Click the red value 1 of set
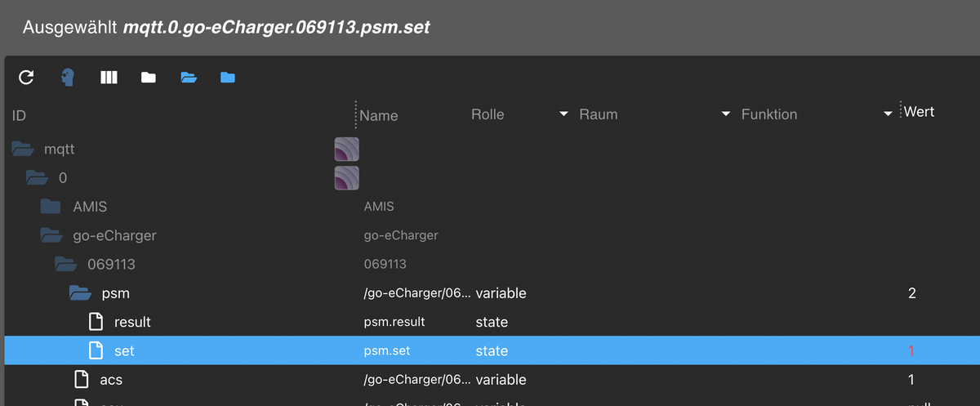Image resolution: width=980 pixels, height=406 pixels. (911, 351)
